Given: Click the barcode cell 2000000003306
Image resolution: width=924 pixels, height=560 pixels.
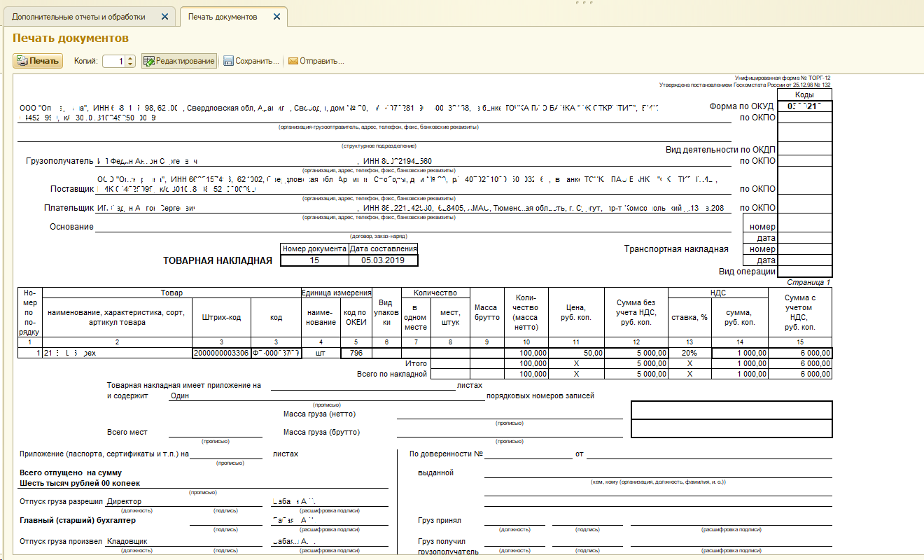Looking at the screenshot, I should tap(221, 353).
